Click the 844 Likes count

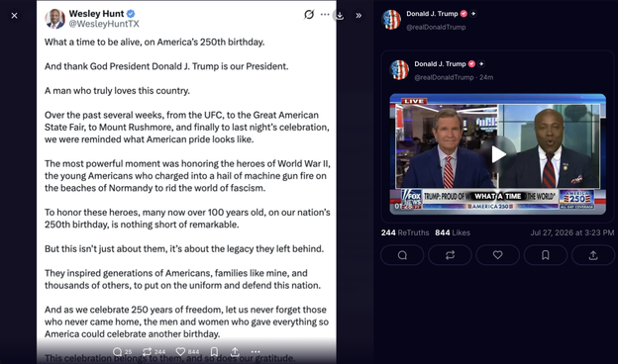pos(453,232)
